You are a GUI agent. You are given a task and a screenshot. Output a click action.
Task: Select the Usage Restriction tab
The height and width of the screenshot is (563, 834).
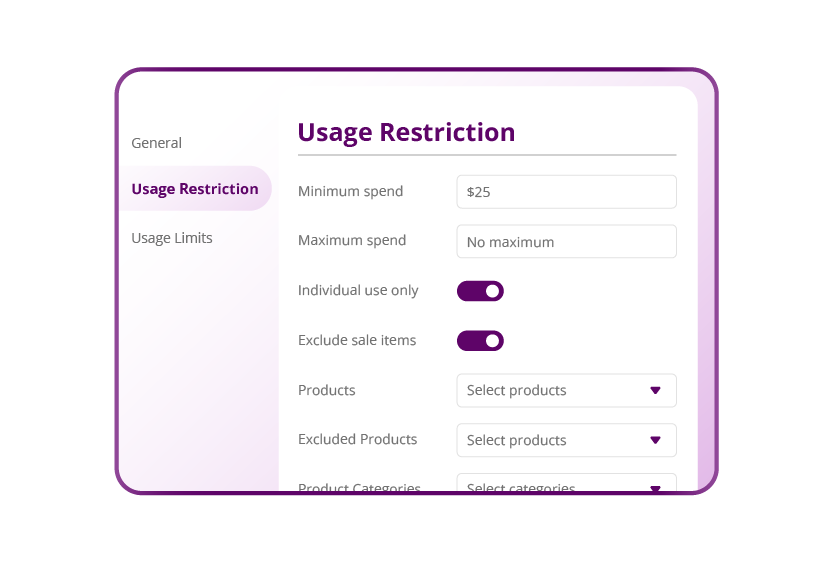(x=195, y=189)
